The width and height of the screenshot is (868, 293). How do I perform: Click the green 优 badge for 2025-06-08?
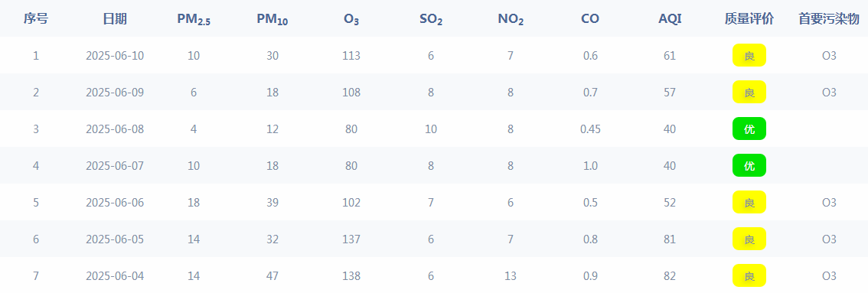[x=749, y=129]
